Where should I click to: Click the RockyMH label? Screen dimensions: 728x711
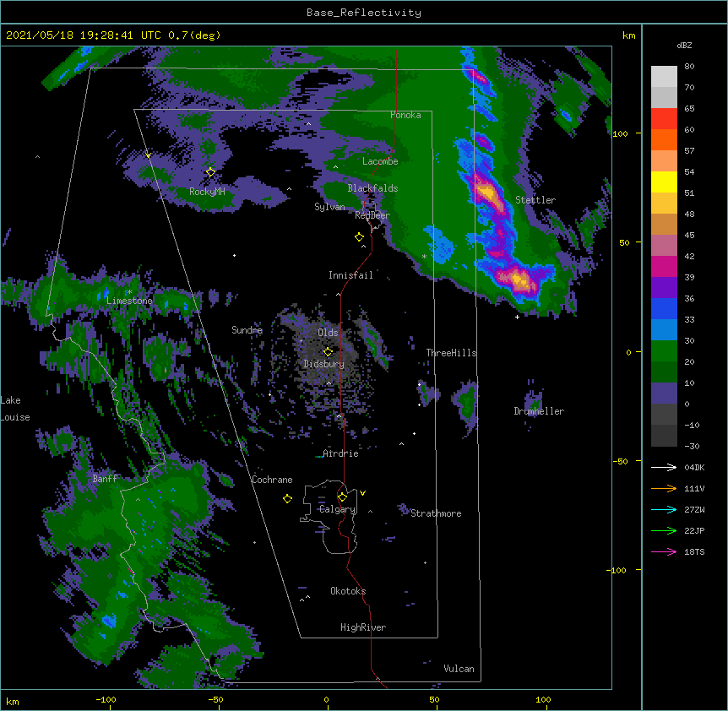point(207,192)
